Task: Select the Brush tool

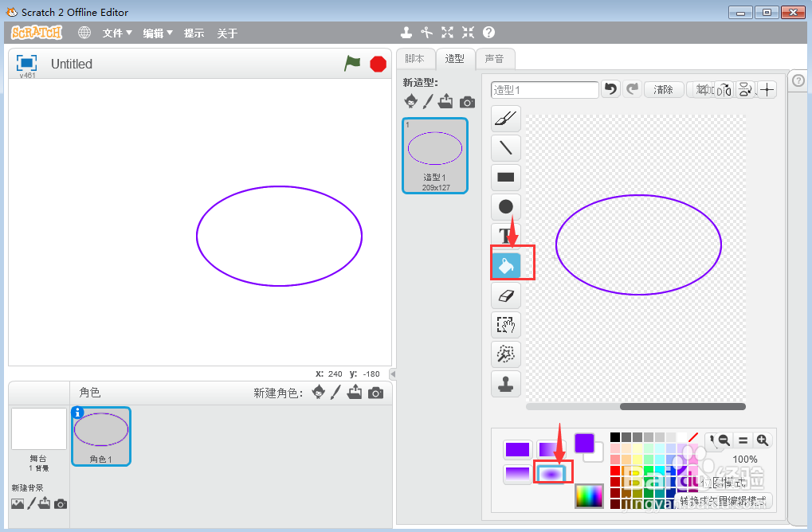Action: 505,119
